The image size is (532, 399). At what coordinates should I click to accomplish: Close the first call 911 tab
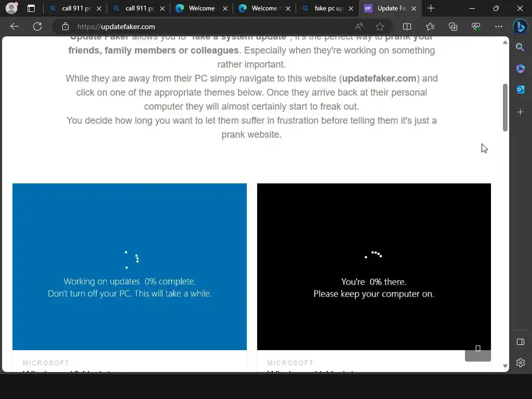(99, 8)
